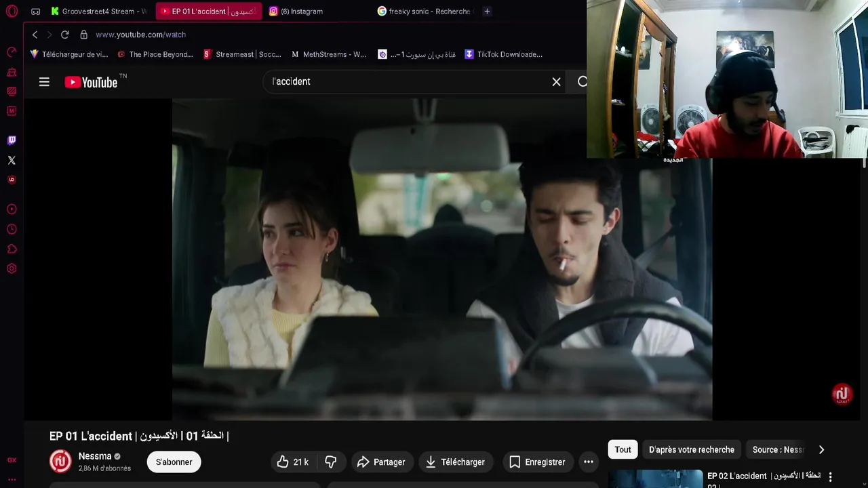This screenshot has width=868, height=488.
Task: Click the site security padlock icon
Action: 83,35
